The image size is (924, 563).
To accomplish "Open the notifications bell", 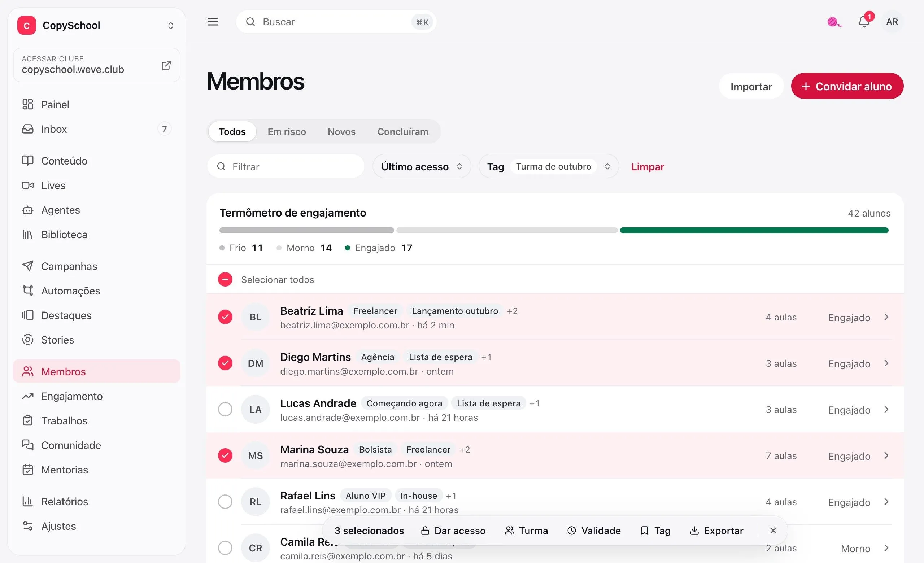I will tap(864, 22).
